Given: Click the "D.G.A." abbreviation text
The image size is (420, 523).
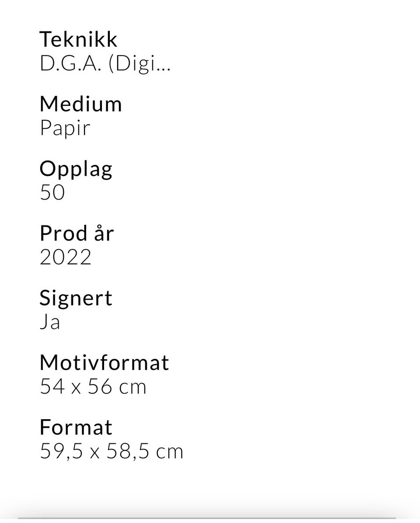Looking at the screenshot, I should click(70, 63).
